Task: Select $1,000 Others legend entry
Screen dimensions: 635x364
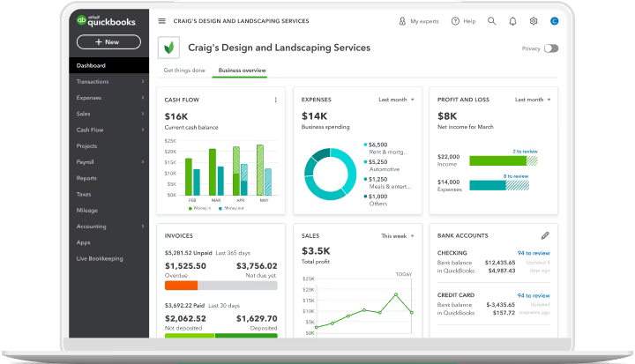Action: pyautogui.click(x=376, y=200)
